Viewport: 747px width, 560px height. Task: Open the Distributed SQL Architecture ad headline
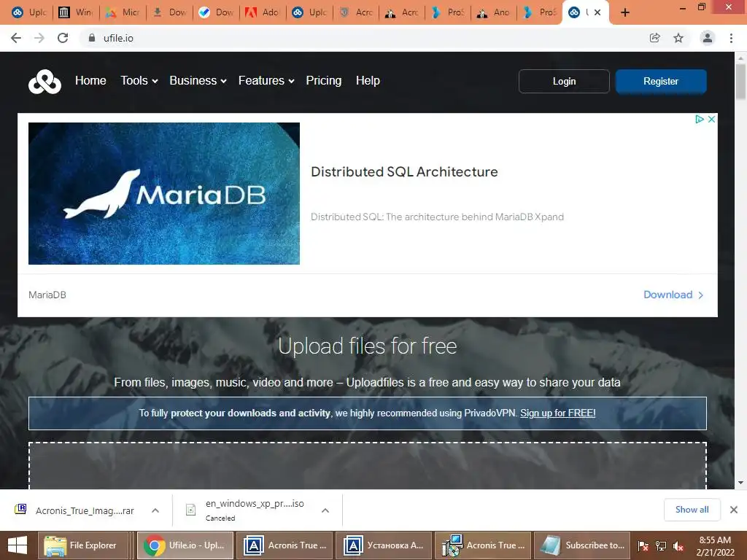coord(404,172)
